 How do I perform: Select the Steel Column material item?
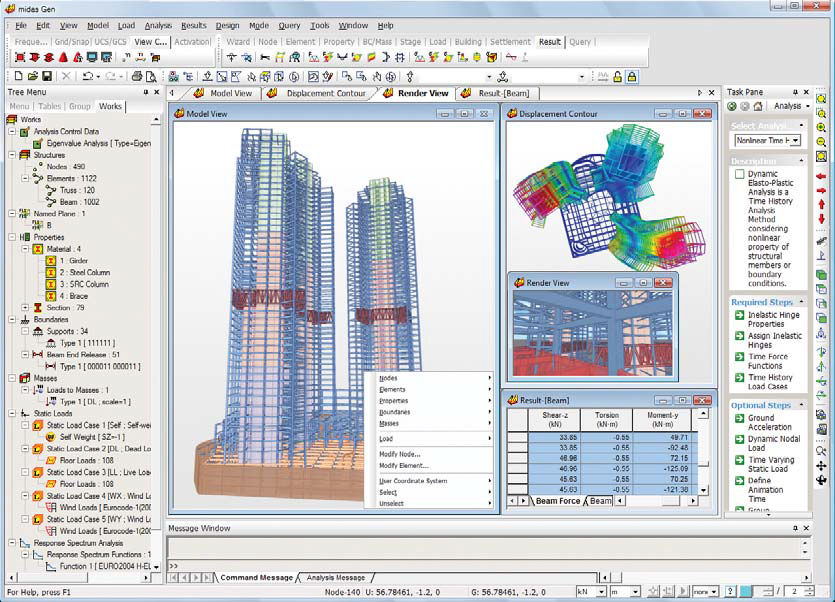(x=83, y=271)
